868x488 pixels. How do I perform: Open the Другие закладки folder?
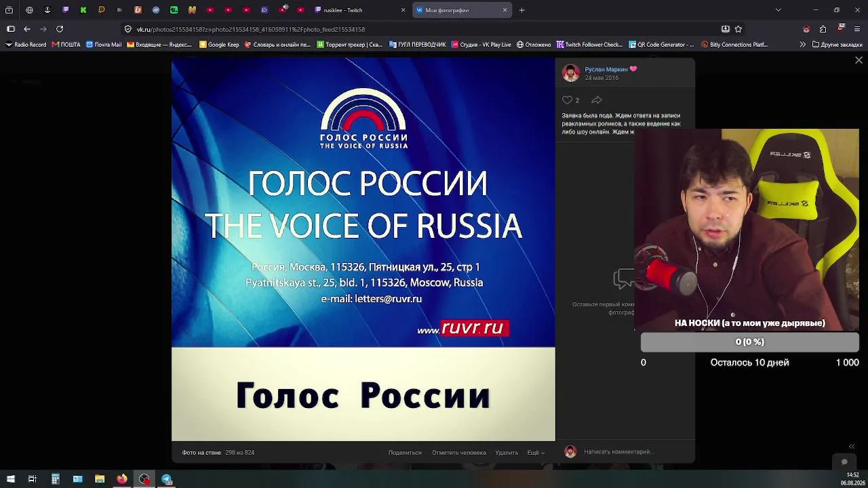coord(837,45)
